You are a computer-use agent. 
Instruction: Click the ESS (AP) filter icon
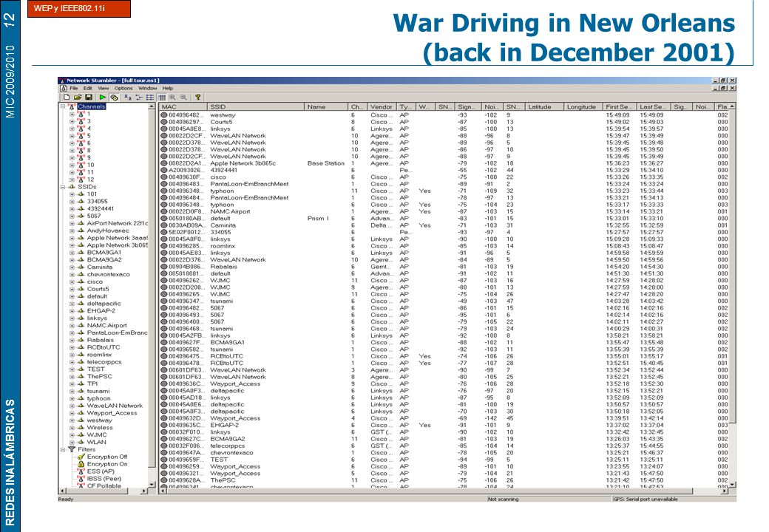pyautogui.click(x=81, y=471)
